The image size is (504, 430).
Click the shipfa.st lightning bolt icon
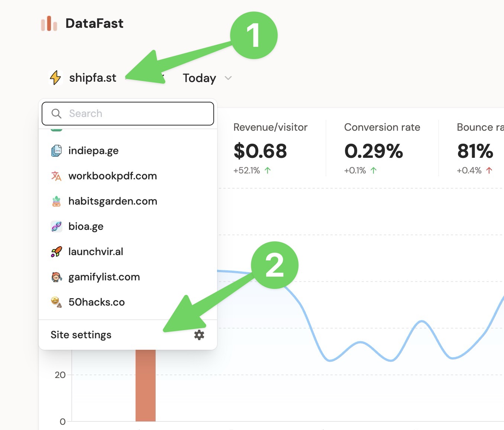[56, 78]
